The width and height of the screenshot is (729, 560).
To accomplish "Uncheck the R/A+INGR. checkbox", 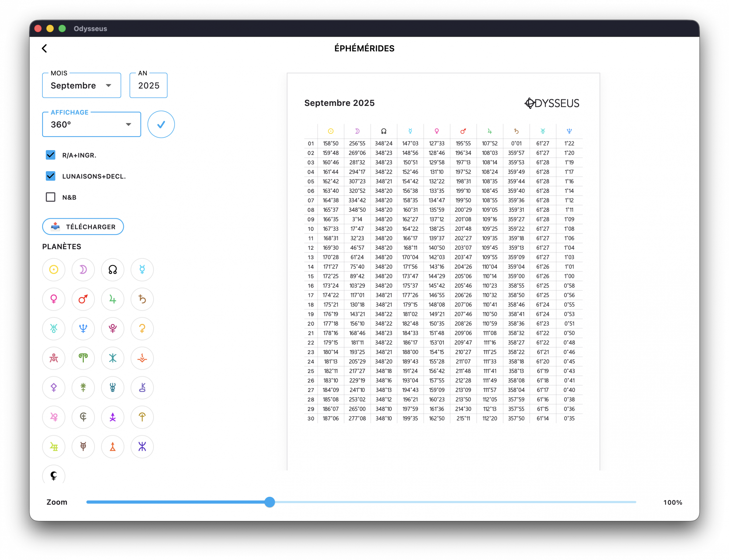I will click(x=51, y=155).
